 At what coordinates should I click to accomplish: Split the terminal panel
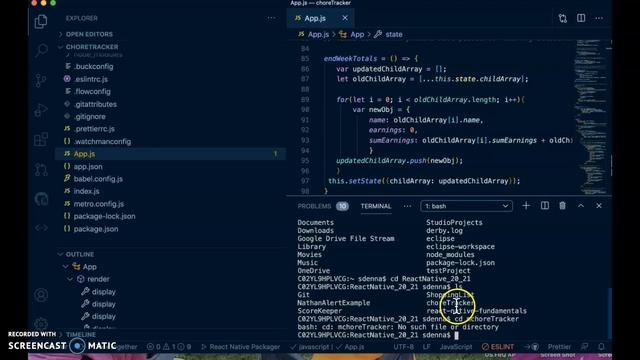pyautogui.click(x=544, y=206)
